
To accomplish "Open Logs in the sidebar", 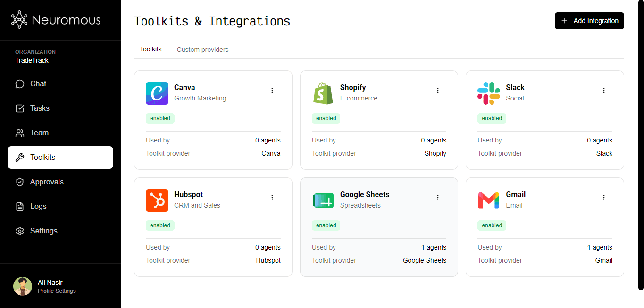I will point(60,207).
